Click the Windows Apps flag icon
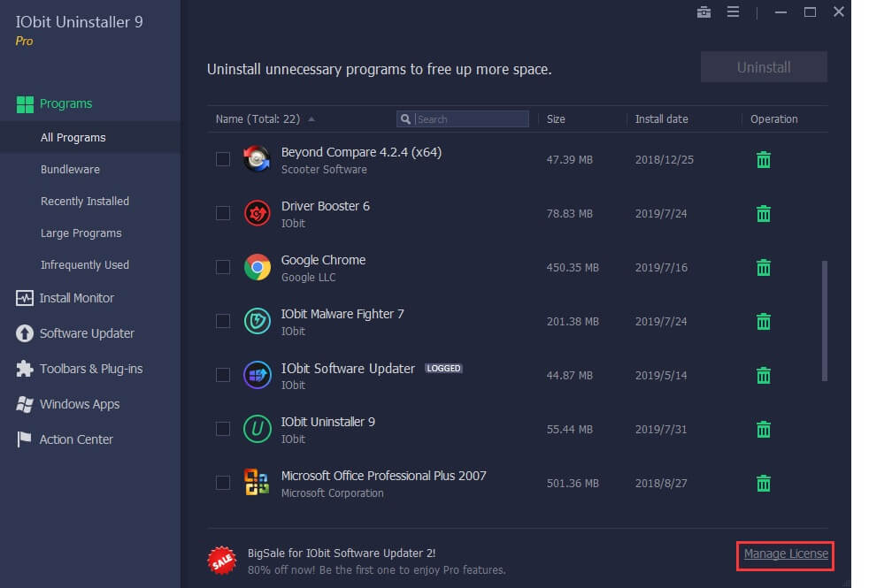The width and height of the screenshot is (892, 588). click(x=25, y=404)
